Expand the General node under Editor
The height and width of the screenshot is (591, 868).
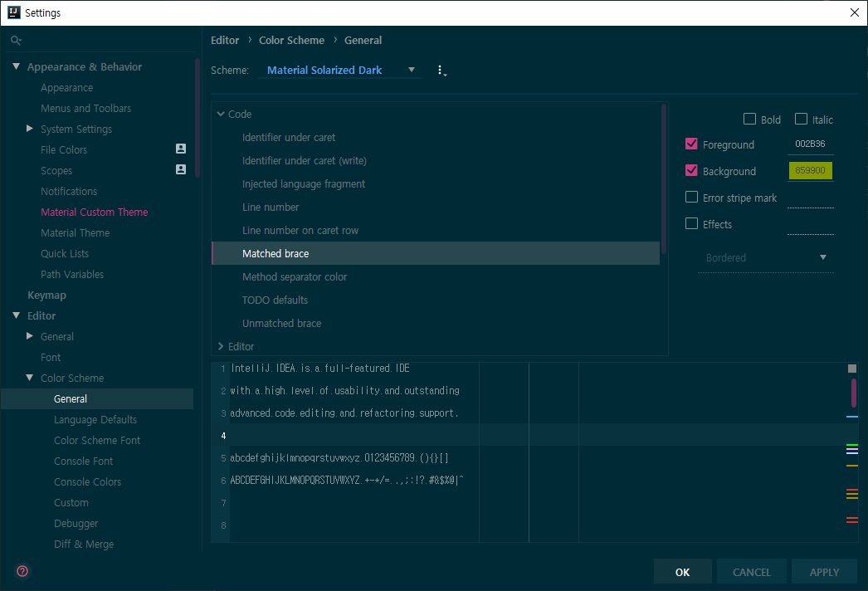coord(30,336)
